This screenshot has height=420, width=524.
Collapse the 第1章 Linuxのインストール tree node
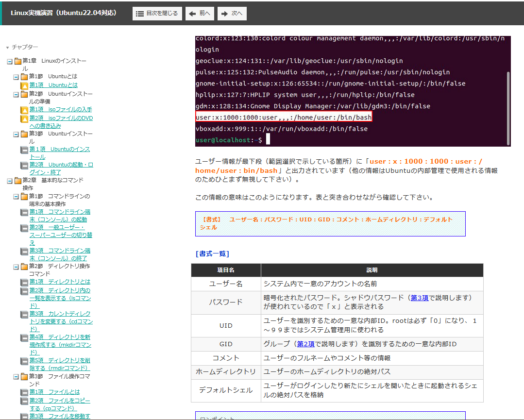(10, 61)
